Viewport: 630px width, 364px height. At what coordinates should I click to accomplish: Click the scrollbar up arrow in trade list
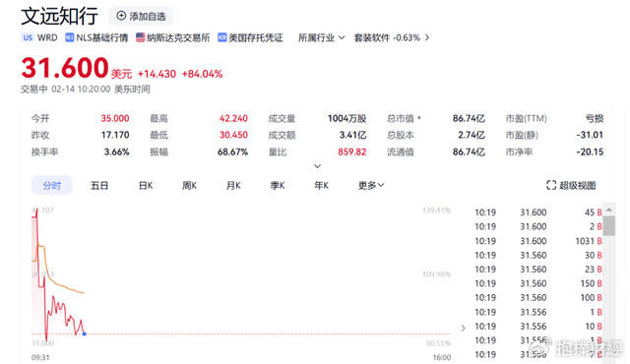click(609, 210)
